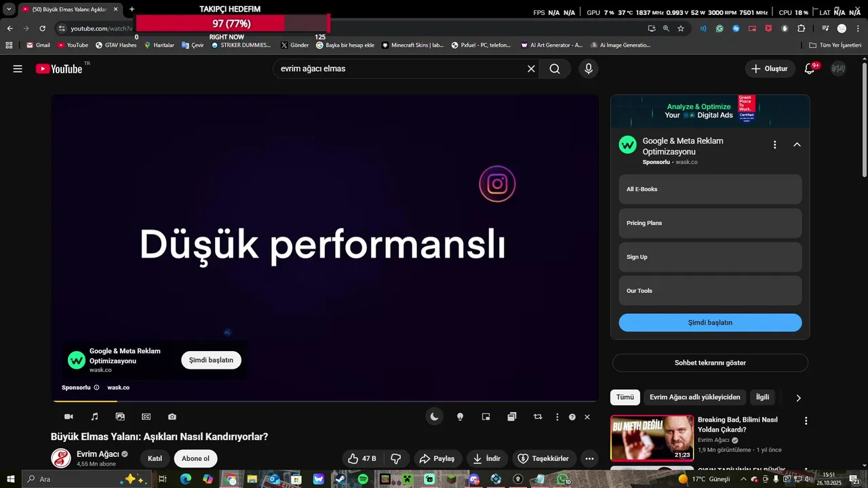Open the Tüm Yer İşaretleri bookmarks folder

[x=835, y=45]
